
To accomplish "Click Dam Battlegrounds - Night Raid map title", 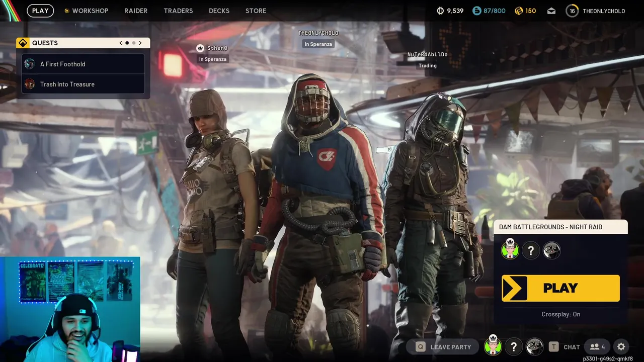I will [x=550, y=227].
